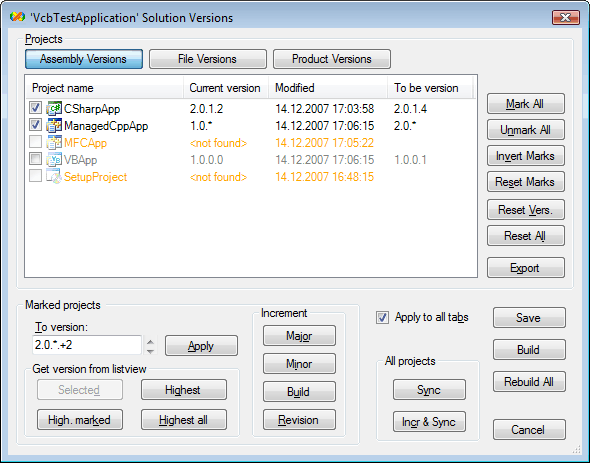Switch to File Versions tab
Viewport: 590px width, 463px height.
click(208, 59)
